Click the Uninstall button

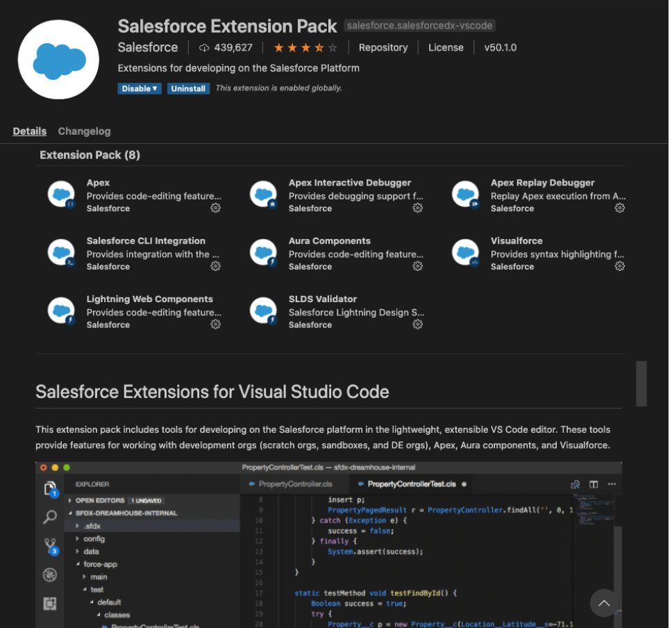click(x=188, y=88)
